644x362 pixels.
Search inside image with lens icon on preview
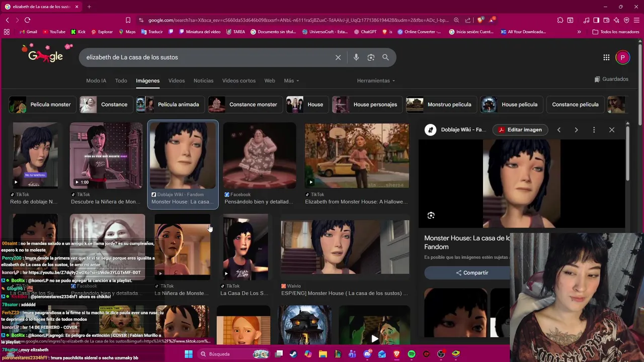pos(431,215)
